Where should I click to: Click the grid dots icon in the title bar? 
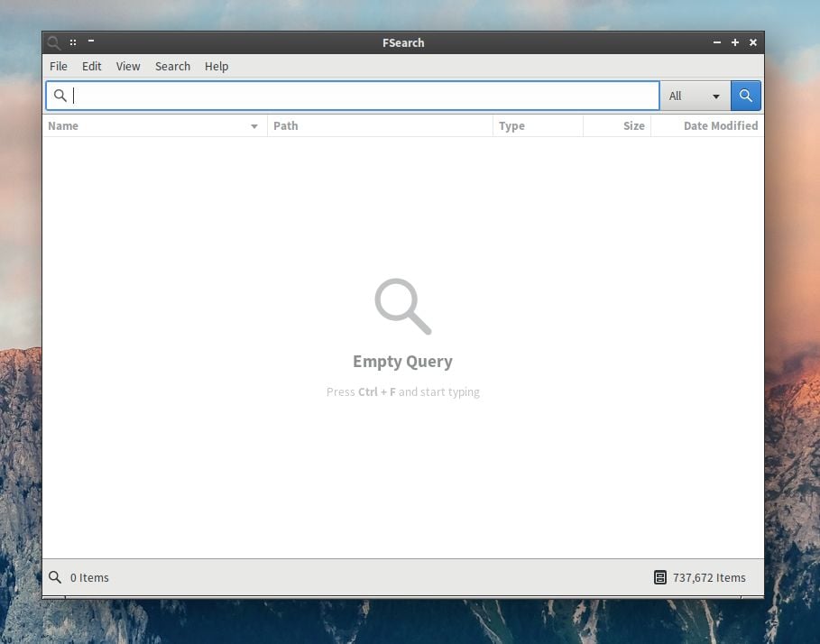pyautogui.click(x=72, y=41)
